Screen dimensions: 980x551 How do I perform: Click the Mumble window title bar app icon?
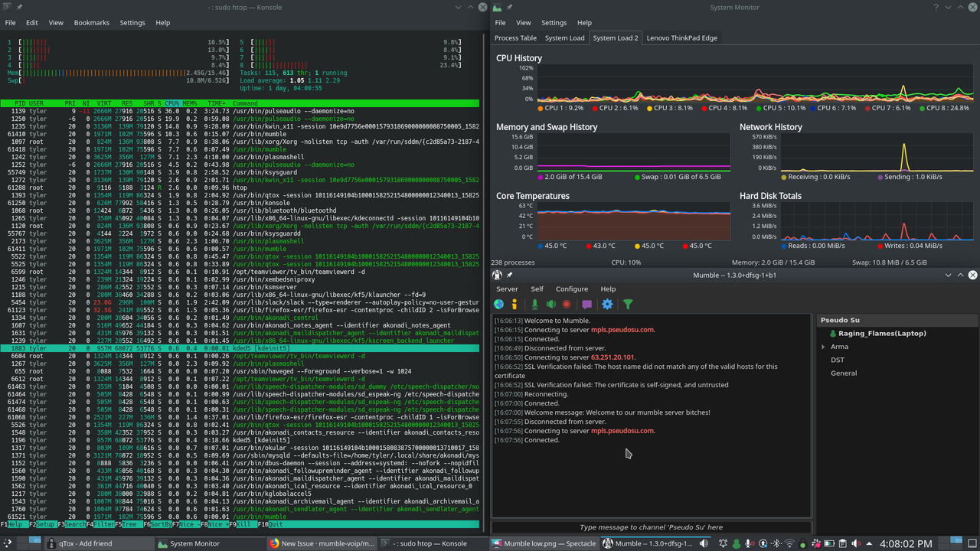tap(498, 275)
